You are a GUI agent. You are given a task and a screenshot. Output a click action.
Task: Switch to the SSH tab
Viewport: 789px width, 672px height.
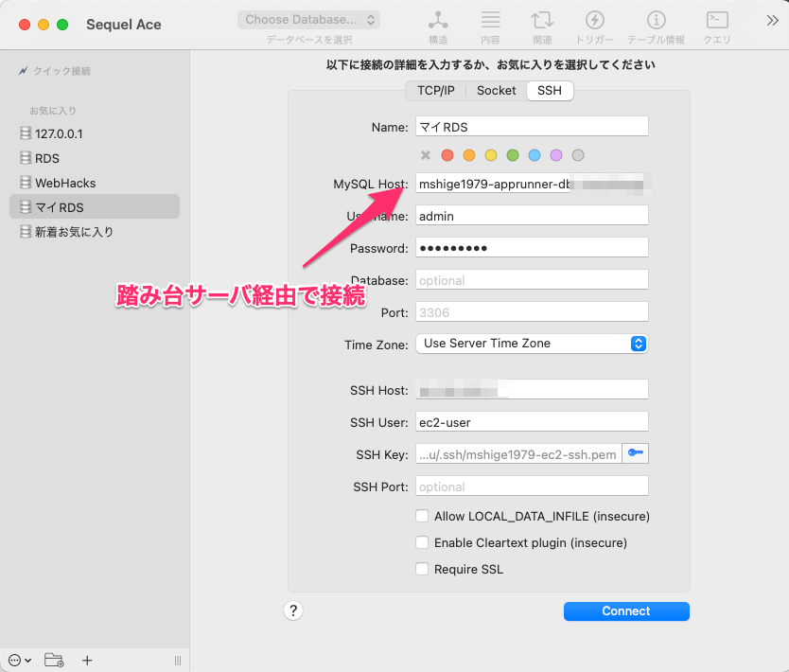click(550, 91)
